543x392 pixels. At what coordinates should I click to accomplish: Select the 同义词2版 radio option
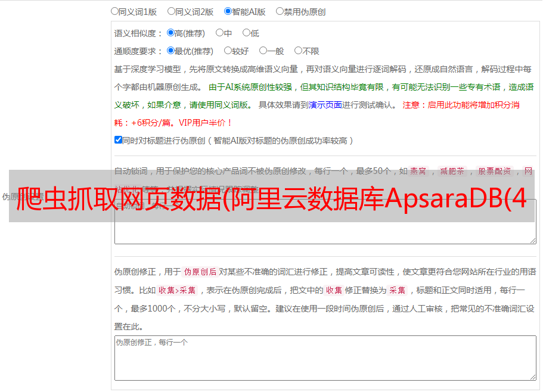point(171,11)
